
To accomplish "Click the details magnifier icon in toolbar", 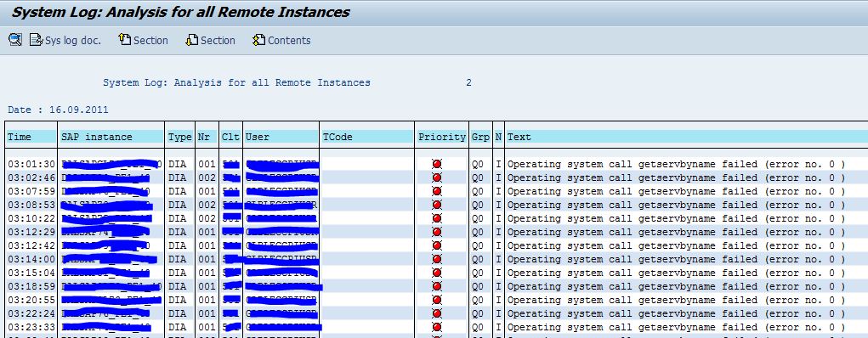I will (15, 40).
